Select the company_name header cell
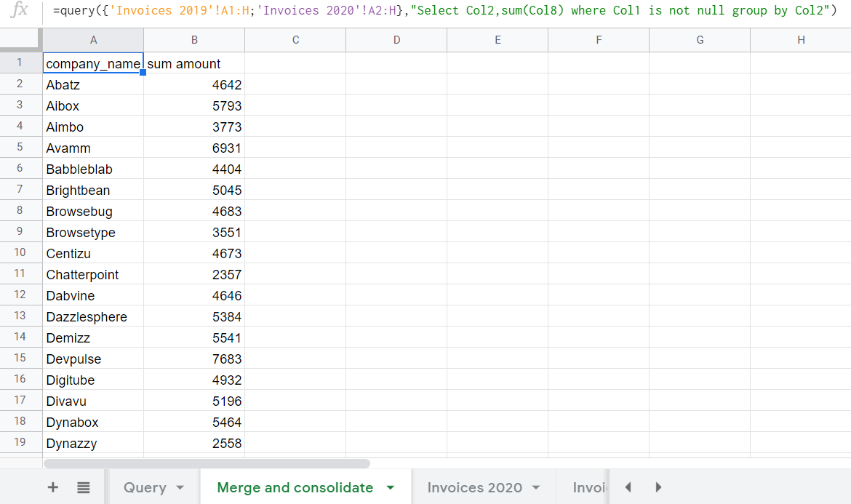The image size is (851, 504). coord(93,63)
